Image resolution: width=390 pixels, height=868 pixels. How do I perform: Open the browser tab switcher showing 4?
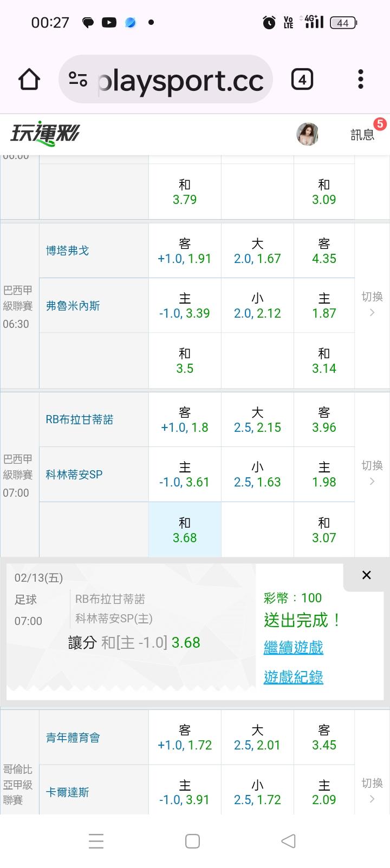point(302,80)
